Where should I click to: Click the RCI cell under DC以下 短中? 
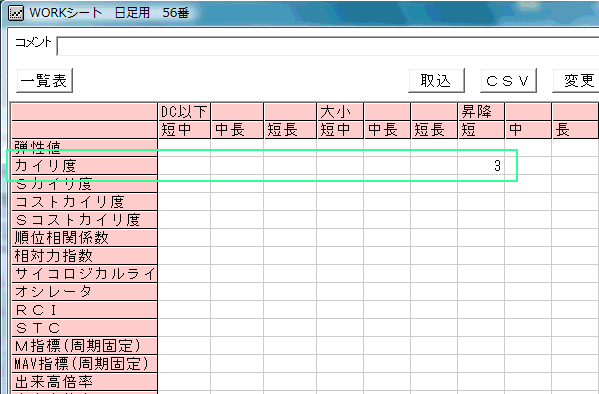[x=184, y=310]
